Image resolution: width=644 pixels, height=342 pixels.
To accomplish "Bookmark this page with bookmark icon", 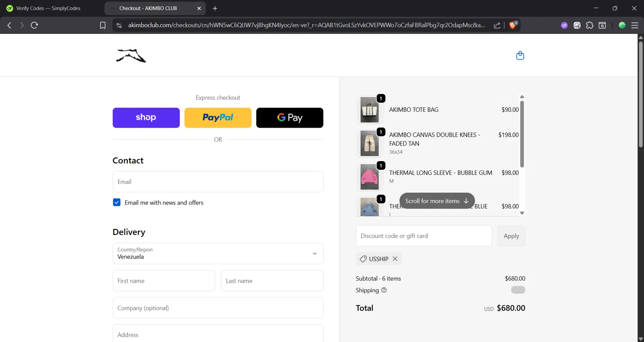I will (x=103, y=25).
